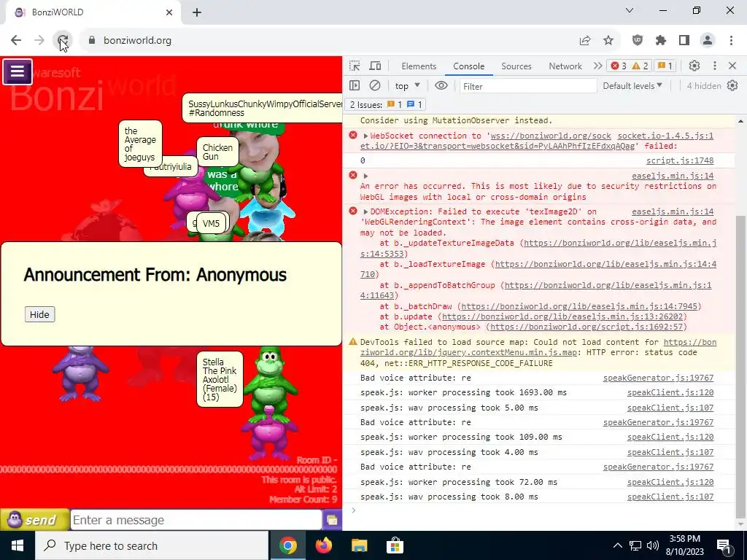Click the 2 warnings counter
The width and height of the screenshot is (747, 560).
[640, 66]
